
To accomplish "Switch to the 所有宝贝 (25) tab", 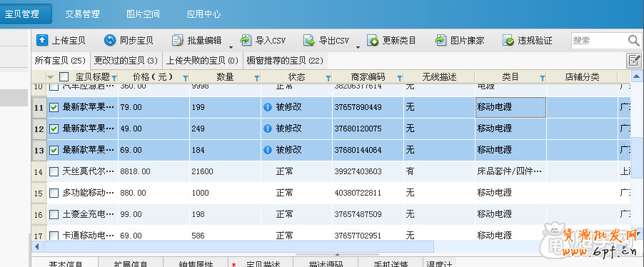I will pos(60,61).
